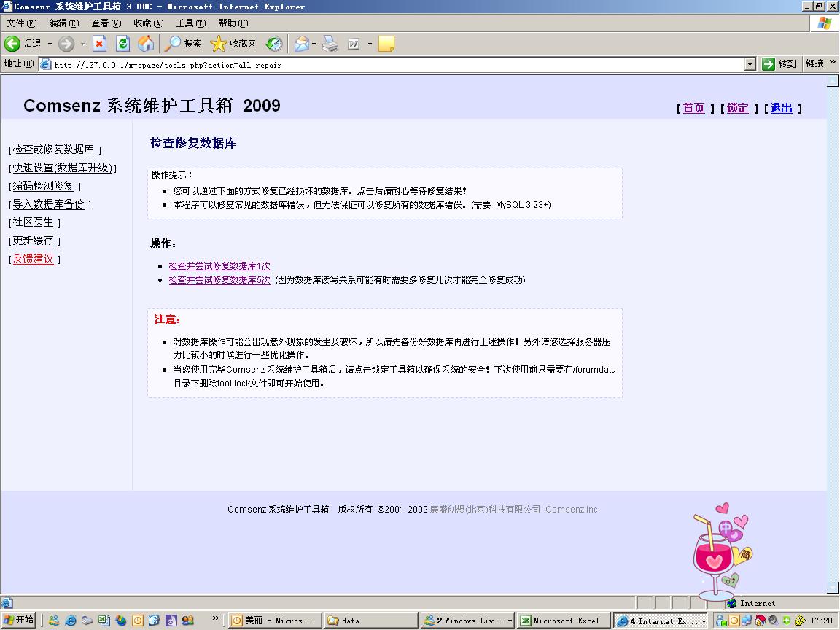Switch to Microsoft Excel taskbar button
The image size is (840, 630).
(x=564, y=621)
